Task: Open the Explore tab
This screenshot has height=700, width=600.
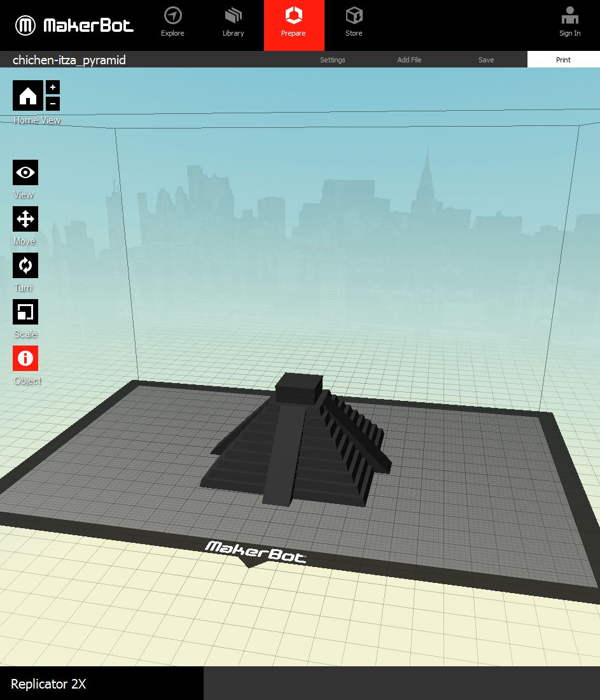Action: pyautogui.click(x=172, y=22)
